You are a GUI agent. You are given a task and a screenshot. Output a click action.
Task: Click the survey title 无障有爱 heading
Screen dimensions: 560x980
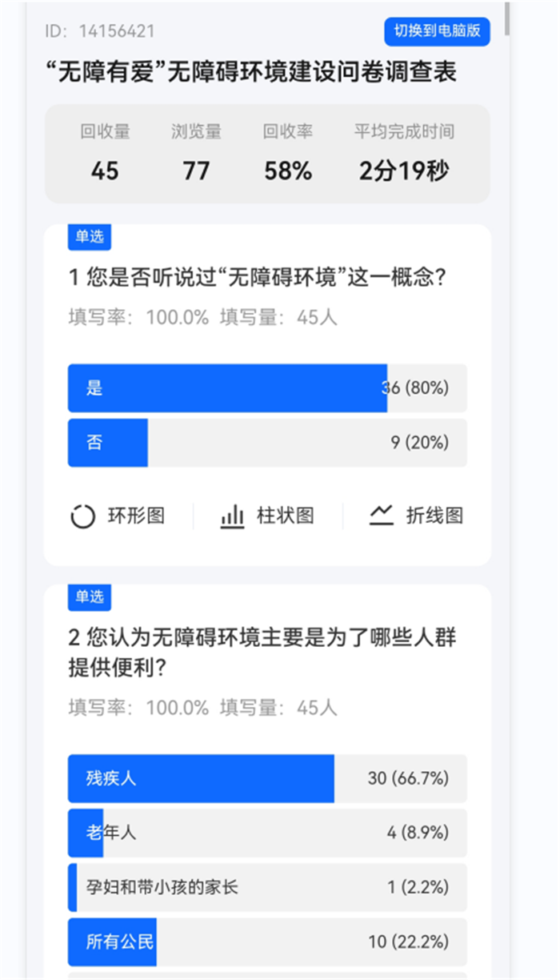[x=251, y=72]
